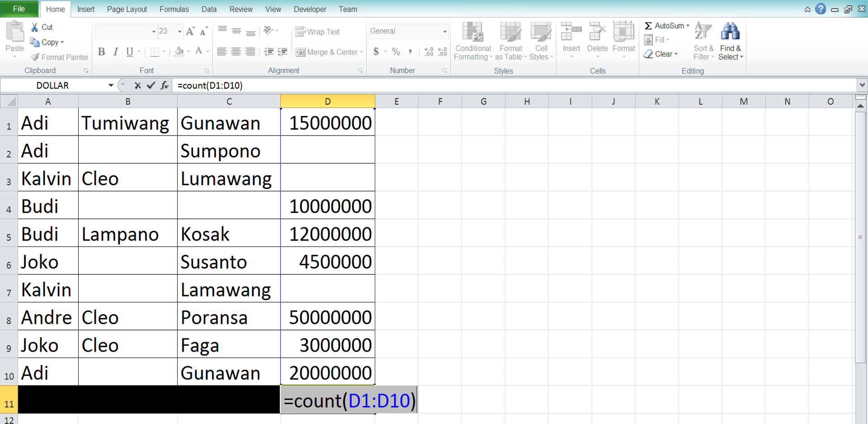The width and height of the screenshot is (868, 424).
Task: Set middle vertical alignment
Action: pos(236,31)
